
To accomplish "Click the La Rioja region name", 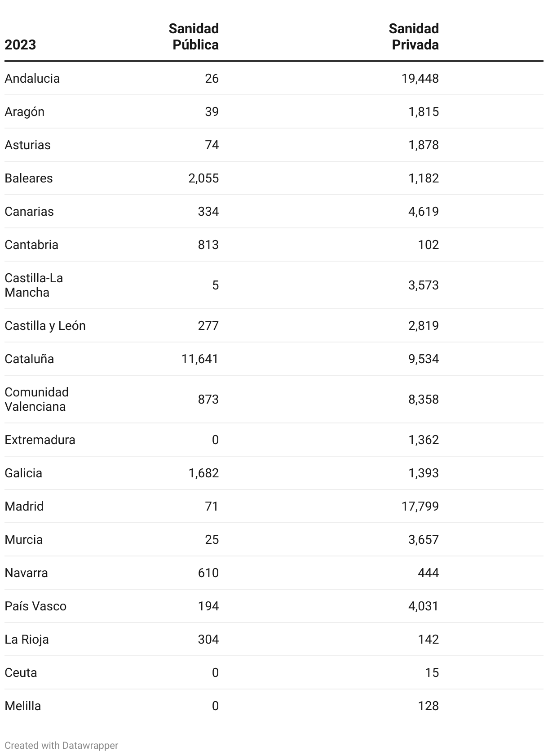I will [x=27, y=639].
